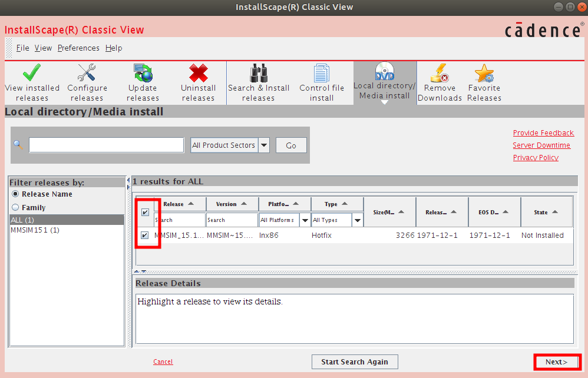Select ALL (1) in filter list
The width and height of the screenshot is (588, 378).
[67, 220]
